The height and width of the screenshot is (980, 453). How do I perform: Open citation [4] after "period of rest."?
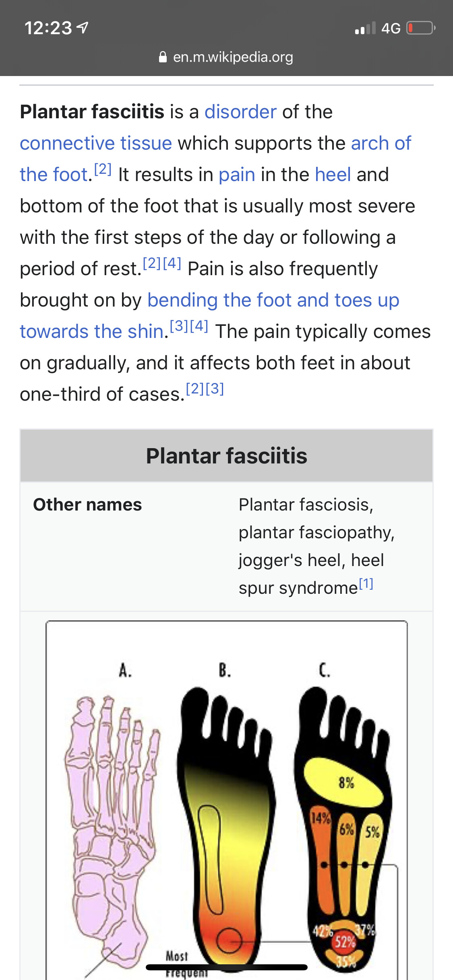point(172,264)
